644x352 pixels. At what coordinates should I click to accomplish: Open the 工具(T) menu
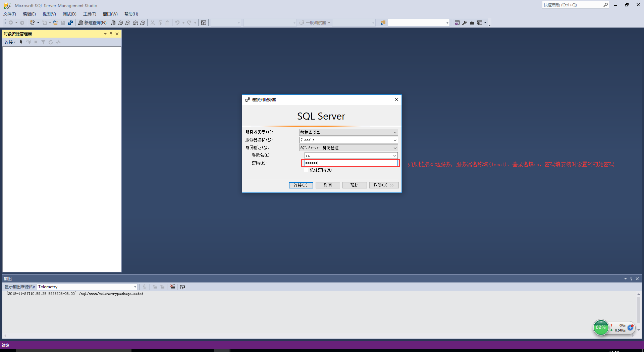click(90, 14)
